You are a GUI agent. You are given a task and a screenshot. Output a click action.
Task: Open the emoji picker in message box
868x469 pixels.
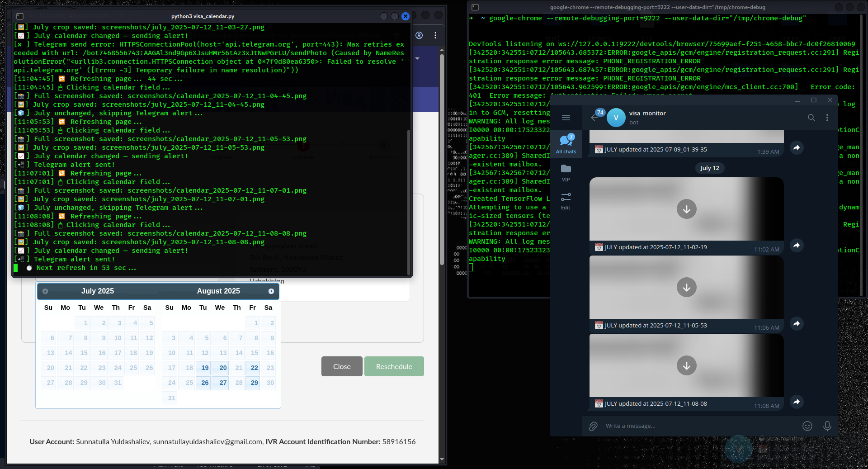(x=807, y=426)
